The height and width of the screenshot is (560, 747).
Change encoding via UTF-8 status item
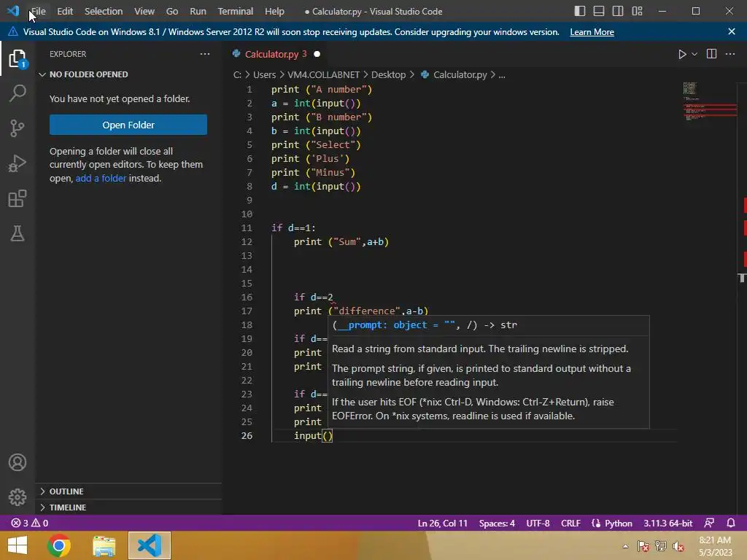point(538,523)
